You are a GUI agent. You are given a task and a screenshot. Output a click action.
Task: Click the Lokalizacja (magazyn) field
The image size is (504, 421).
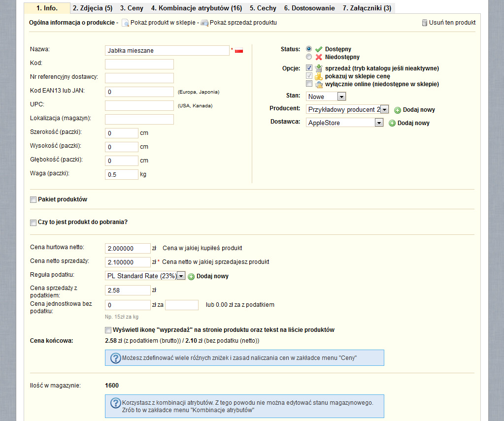pos(139,120)
